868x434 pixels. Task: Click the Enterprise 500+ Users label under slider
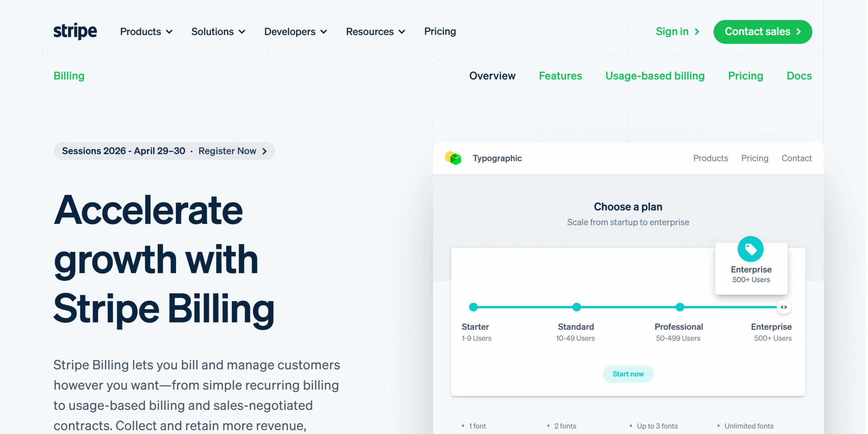(x=772, y=332)
